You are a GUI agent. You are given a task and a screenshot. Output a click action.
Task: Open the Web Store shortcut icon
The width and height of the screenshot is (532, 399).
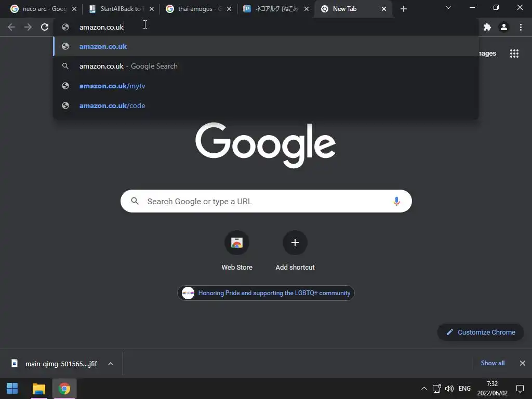[237, 243]
